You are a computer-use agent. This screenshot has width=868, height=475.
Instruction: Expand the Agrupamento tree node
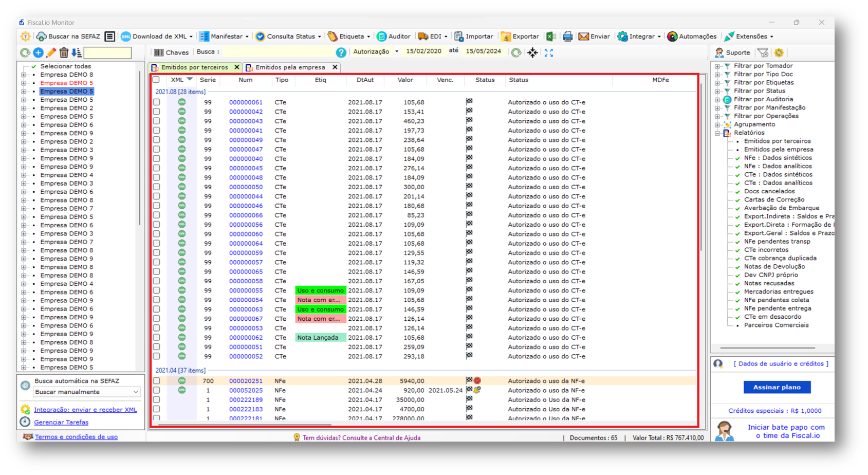pyautogui.click(x=717, y=124)
